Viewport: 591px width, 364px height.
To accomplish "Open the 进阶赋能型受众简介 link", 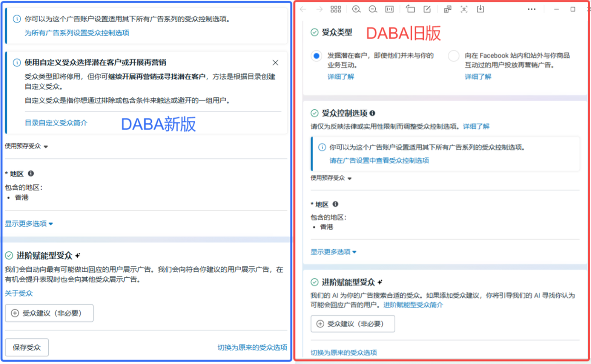I will [x=413, y=305].
